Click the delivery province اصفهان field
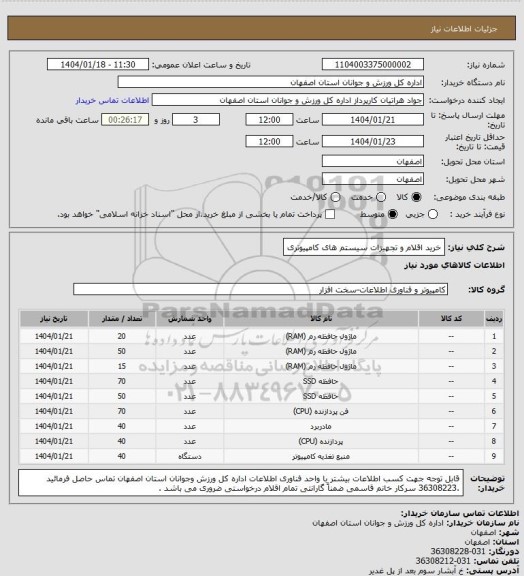This screenshot has height=576, width=524. (373, 161)
